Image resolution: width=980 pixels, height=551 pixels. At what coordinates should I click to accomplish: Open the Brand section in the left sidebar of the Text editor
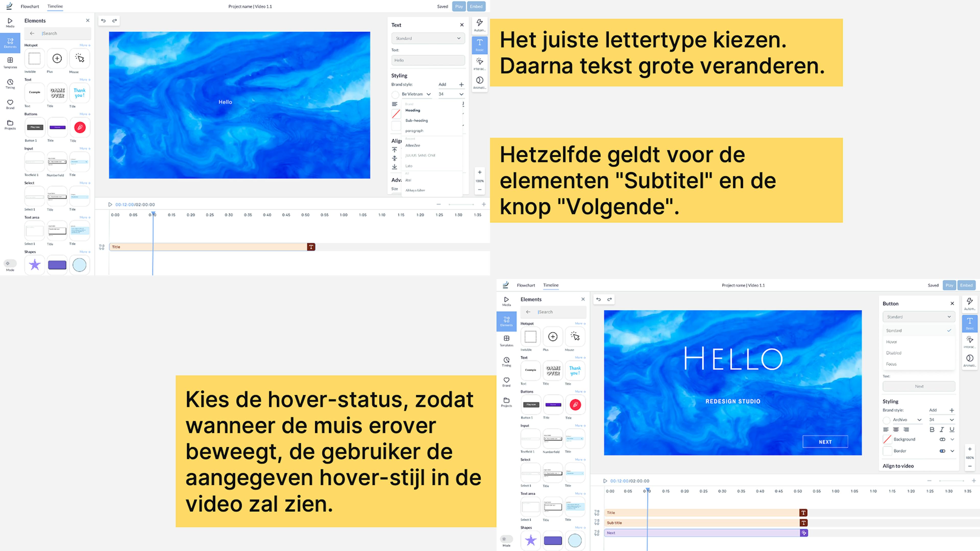point(10,104)
